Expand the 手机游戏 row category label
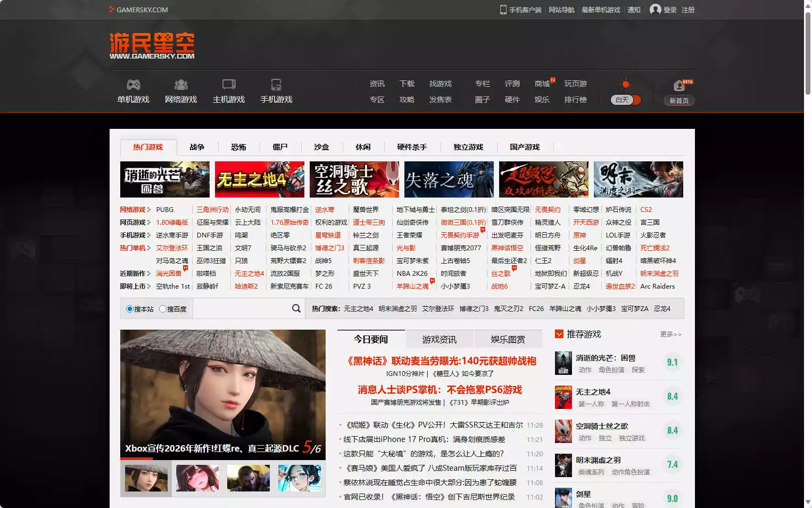The width and height of the screenshot is (812, 508). (x=132, y=235)
